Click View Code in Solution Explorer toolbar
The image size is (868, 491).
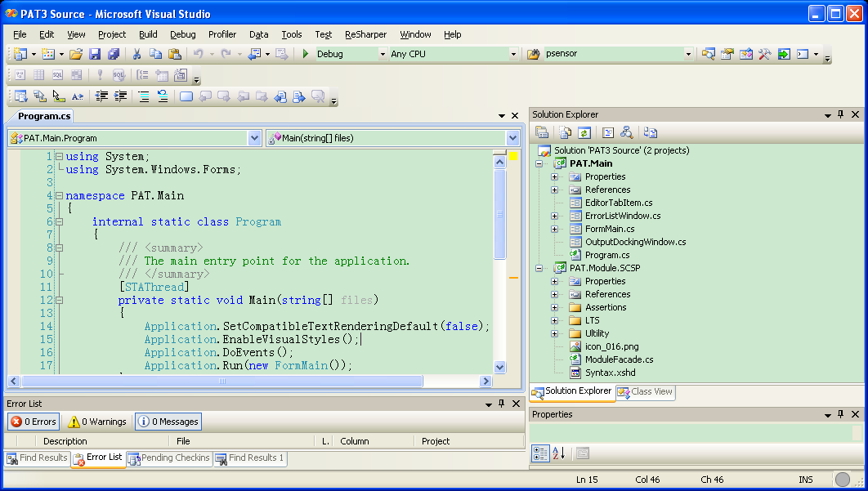pos(608,133)
